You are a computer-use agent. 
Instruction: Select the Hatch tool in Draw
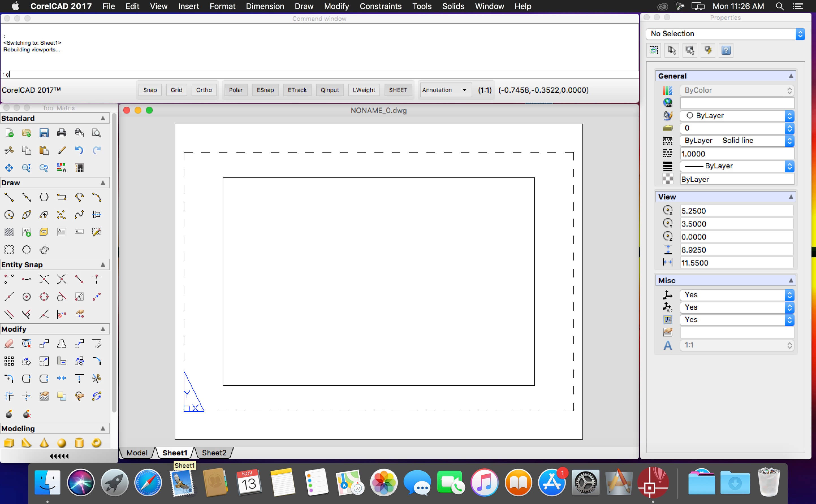(x=9, y=232)
